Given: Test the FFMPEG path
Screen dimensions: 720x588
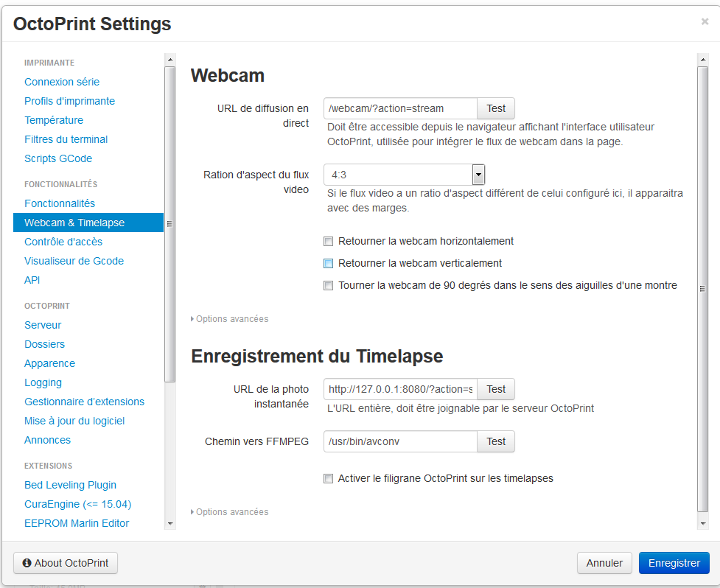Looking at the screenshot, I should tap(496, 441).
